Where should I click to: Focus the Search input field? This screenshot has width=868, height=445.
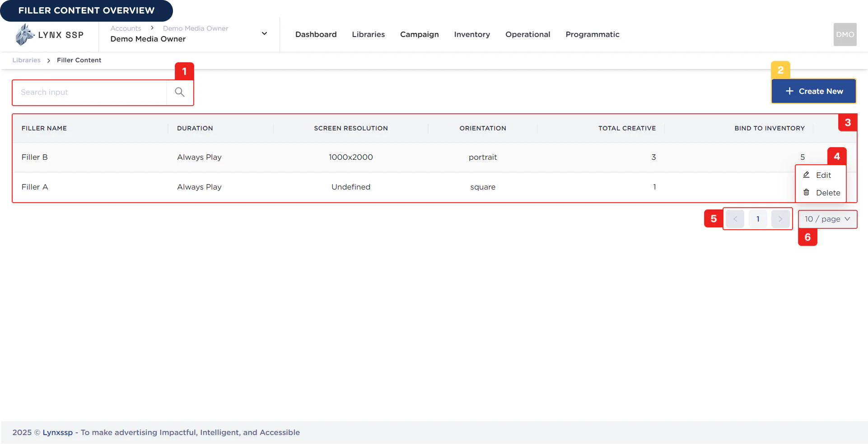tap(89, 92)
